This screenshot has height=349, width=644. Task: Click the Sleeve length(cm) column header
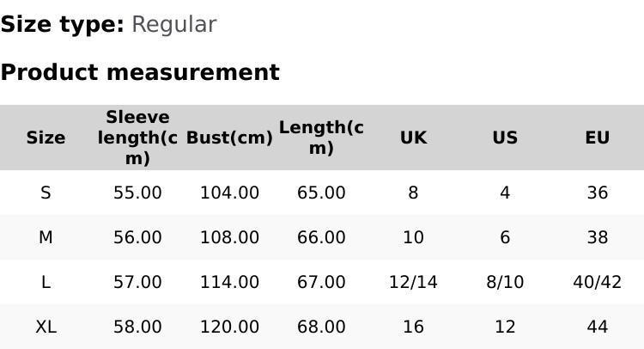pos(137,138)
